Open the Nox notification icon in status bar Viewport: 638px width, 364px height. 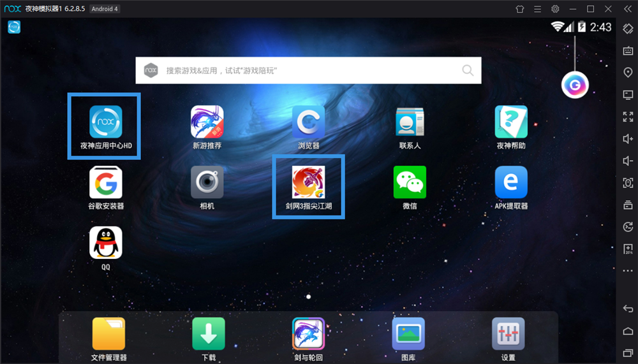(14, 27)
